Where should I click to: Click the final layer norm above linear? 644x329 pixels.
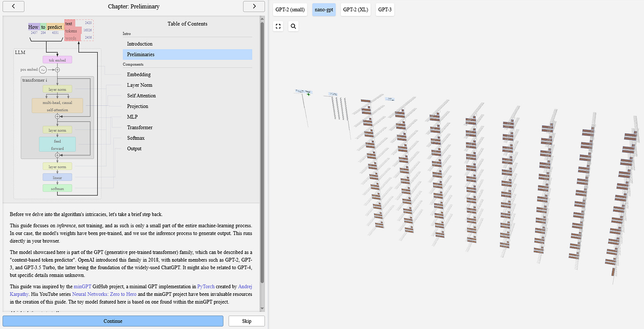pos(57,166)
